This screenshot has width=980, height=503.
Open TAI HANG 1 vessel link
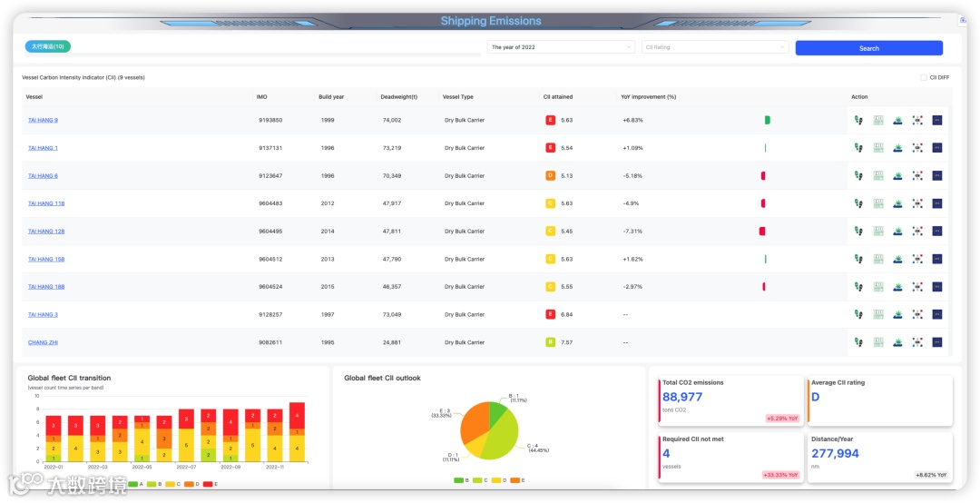tap(44, 148)
